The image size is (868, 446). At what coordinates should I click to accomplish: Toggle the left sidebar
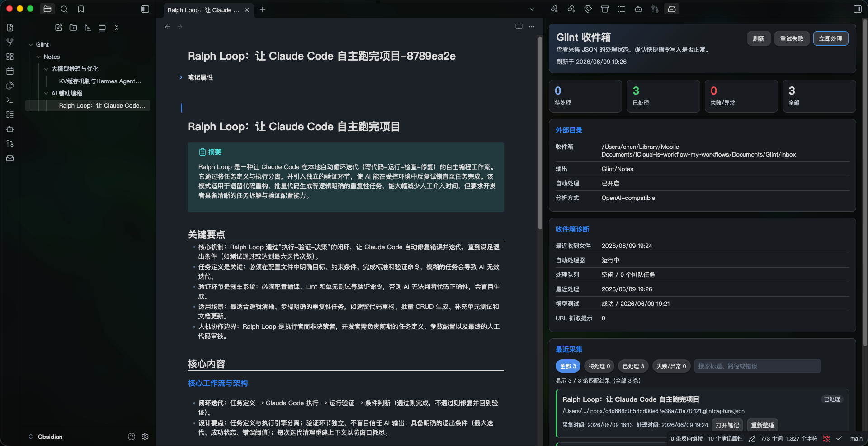(145, 9)
